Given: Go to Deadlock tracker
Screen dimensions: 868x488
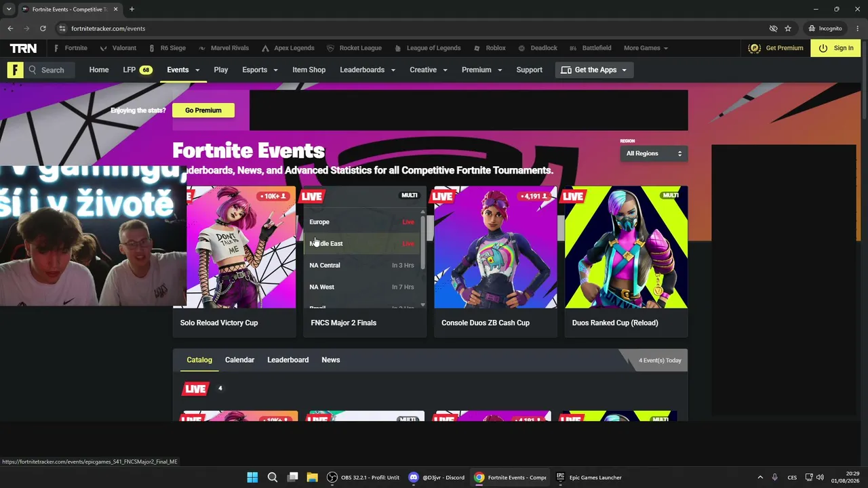Looking at the screenshot, I should tap(537, 48).
